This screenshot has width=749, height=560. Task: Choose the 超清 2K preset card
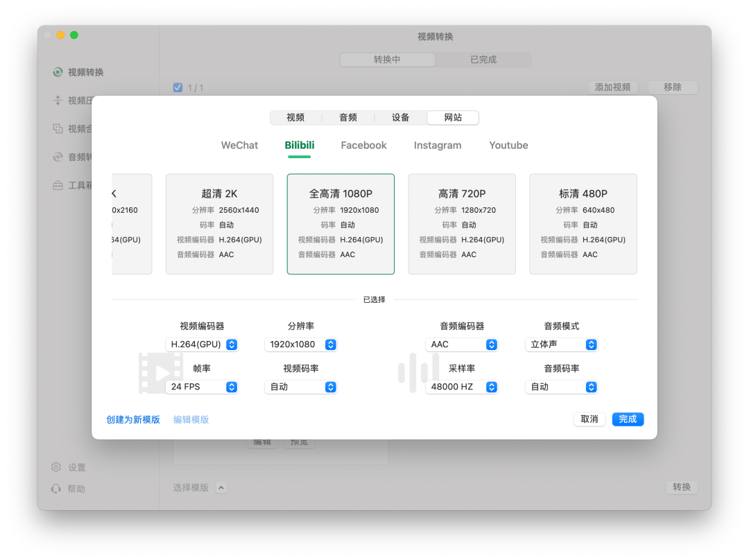tap(220, 224)
